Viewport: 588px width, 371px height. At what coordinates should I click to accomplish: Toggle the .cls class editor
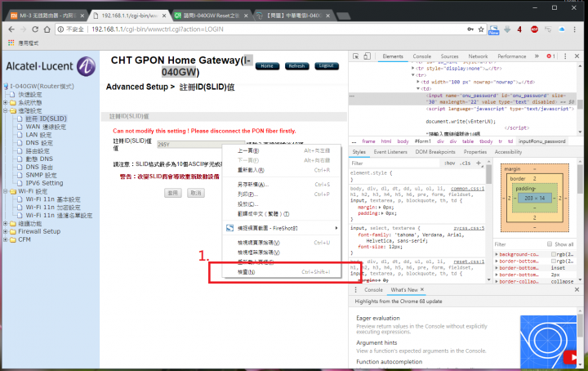click(465, 163)
